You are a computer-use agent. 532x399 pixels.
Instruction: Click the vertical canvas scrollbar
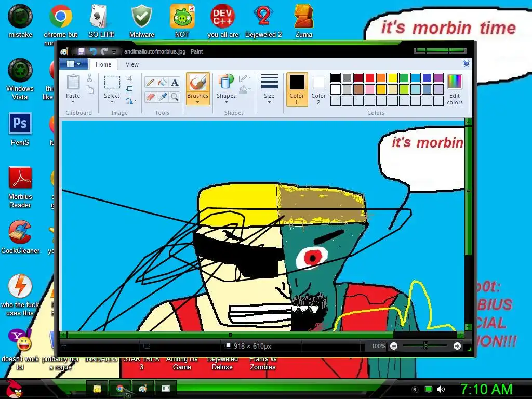[468, 191]
